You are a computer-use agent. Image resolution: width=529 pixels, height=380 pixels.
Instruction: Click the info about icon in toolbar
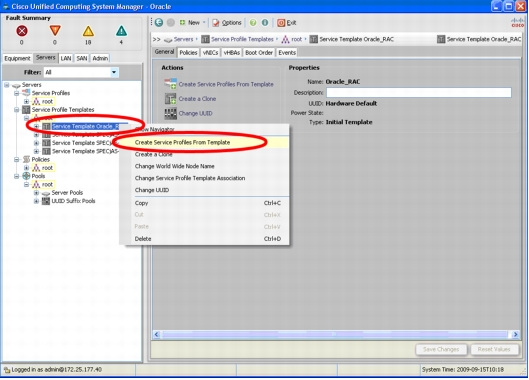pyautogui.click(x=265, y=23)
